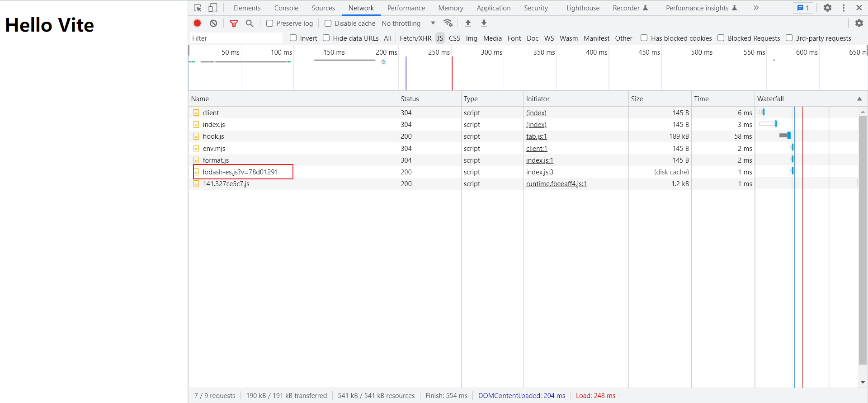Open network search magnifier
Image resolution: width=868 pixels, height=403 pixels.
[250, 23]
